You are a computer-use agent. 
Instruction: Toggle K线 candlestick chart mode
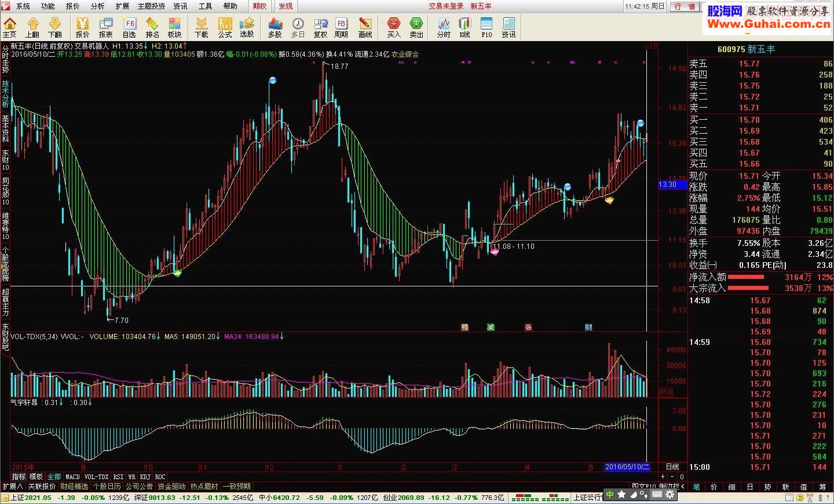pos(464,27)
